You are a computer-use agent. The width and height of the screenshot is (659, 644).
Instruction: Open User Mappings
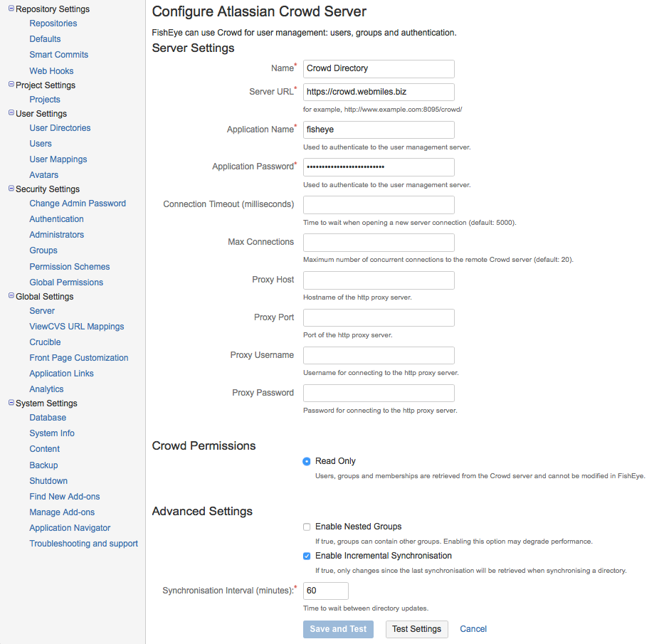(58, 159)
